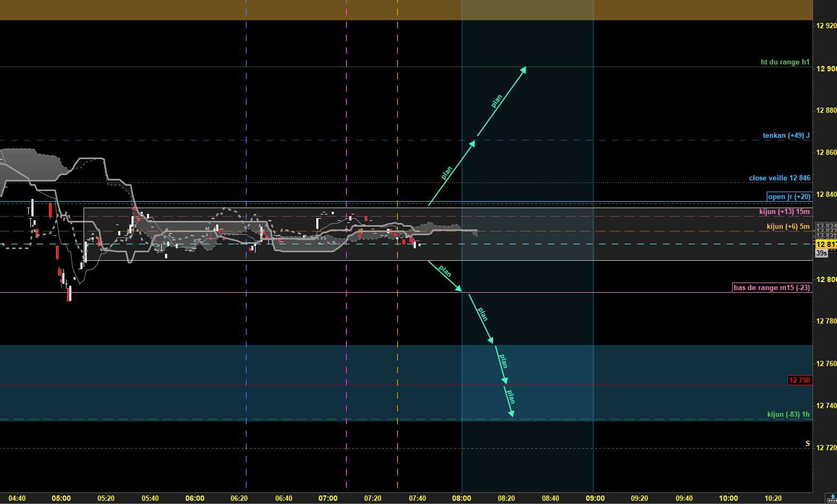Click 06:20 on the time axis
Image resolution: width=837 pixels, height=504 pixels.
coord(239,498)
